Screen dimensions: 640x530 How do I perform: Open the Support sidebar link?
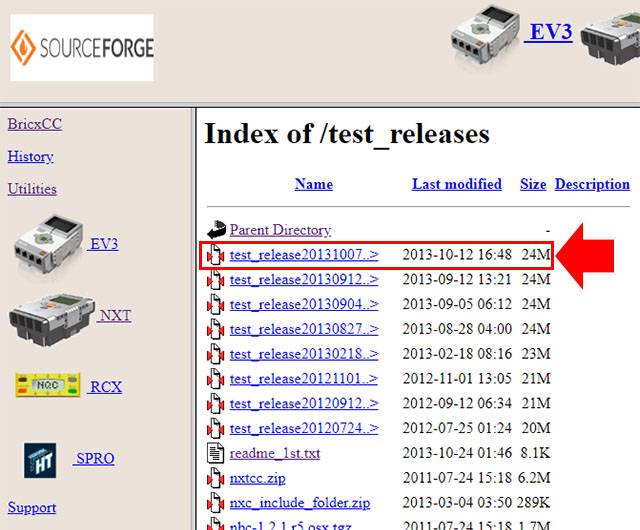(32, 507)
